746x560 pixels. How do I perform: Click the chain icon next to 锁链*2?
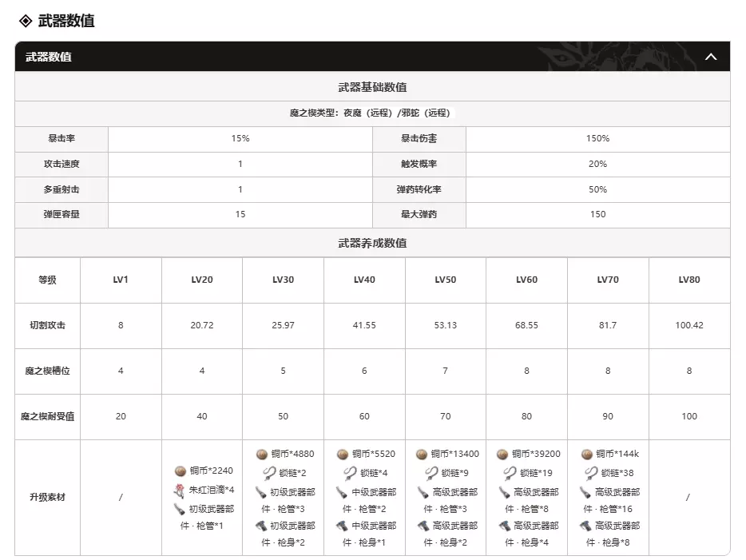[269, 473]
